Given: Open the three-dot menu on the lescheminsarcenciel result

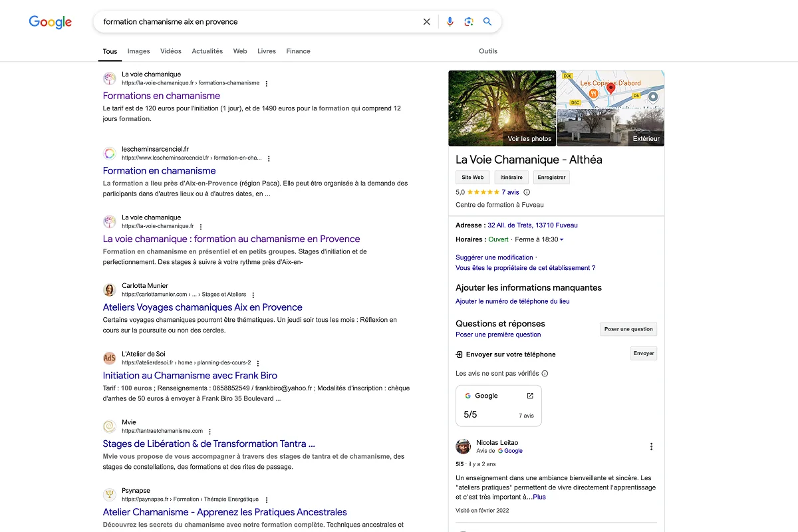Looking at the screenshot, I should [x=269, y=159].
